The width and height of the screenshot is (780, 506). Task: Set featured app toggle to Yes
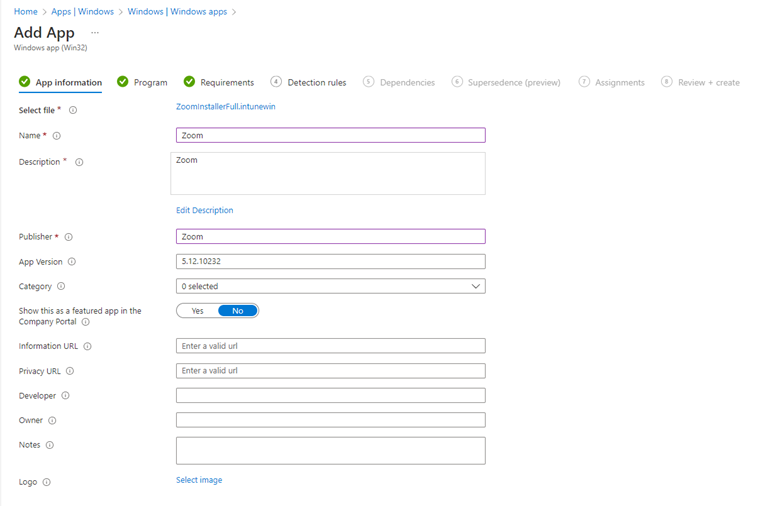197,311
